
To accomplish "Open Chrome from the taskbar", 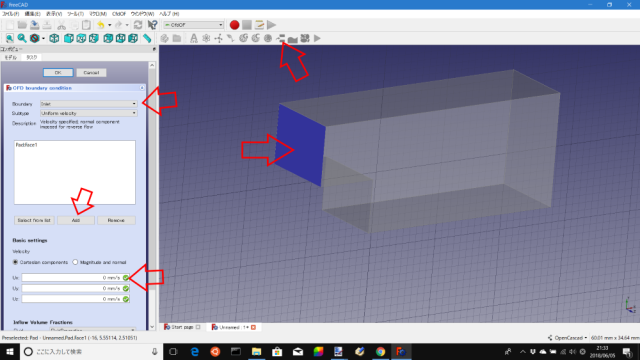I will [x=380, y=351].
